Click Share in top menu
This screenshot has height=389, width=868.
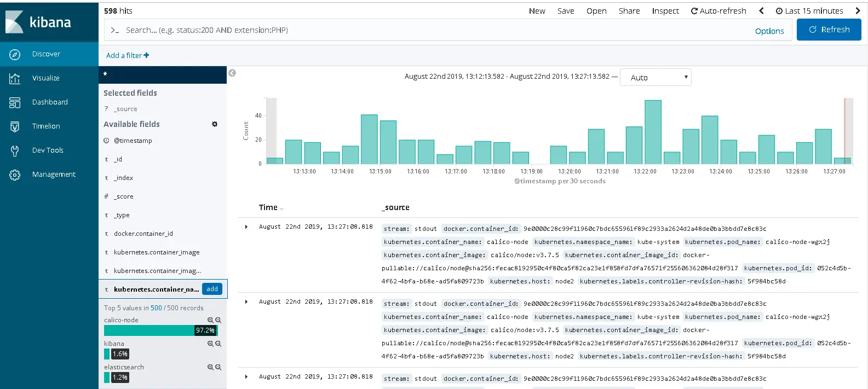pyautogui.click(x=629, y=11)
